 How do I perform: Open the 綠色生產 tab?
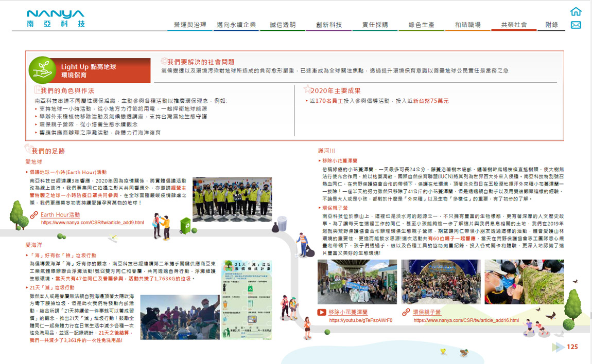tap(421, 25)
